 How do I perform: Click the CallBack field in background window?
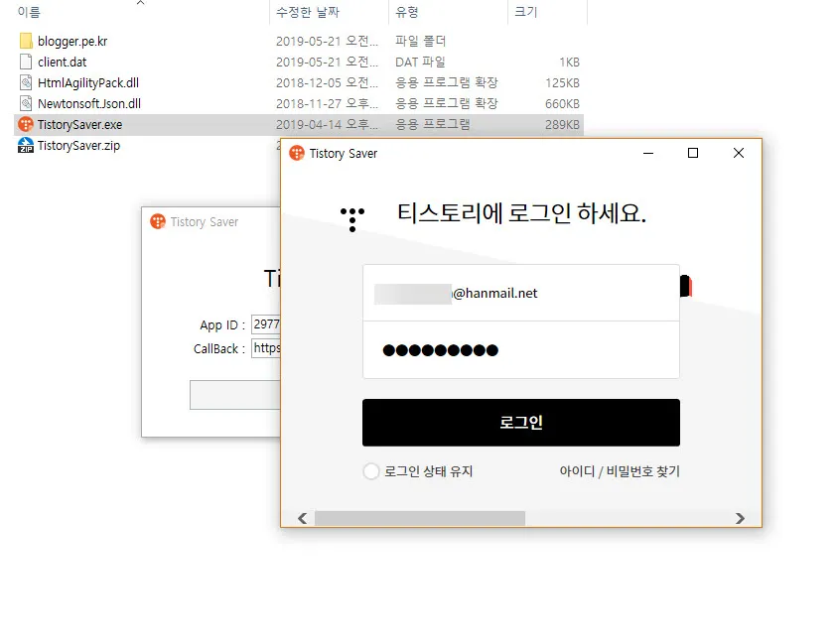point(266,348)
